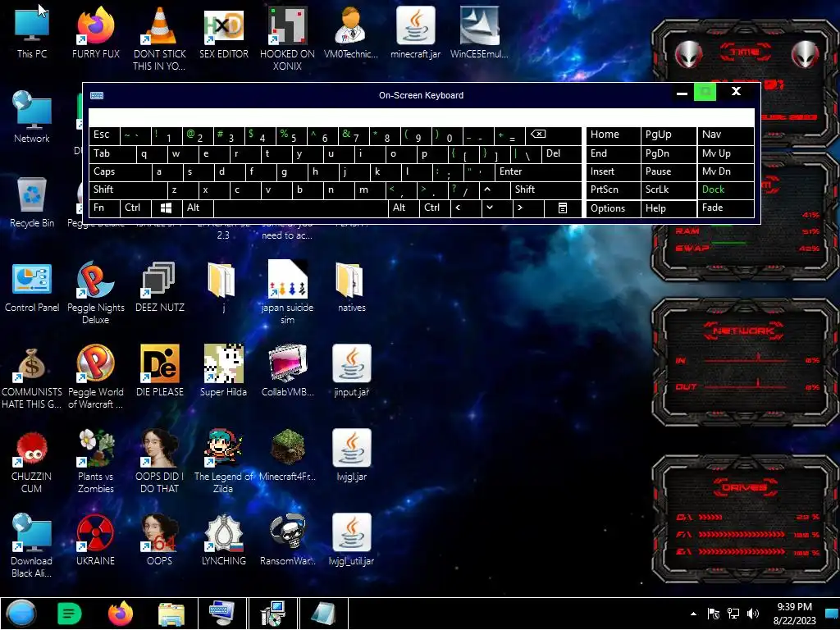
Task: Open Download Black Ali shortcut
Action: click(32, 546)
